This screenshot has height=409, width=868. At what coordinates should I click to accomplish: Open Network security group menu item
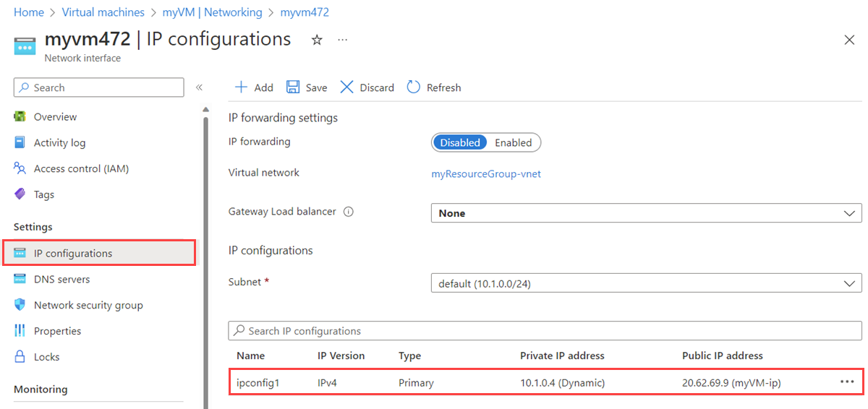point(88,305)
